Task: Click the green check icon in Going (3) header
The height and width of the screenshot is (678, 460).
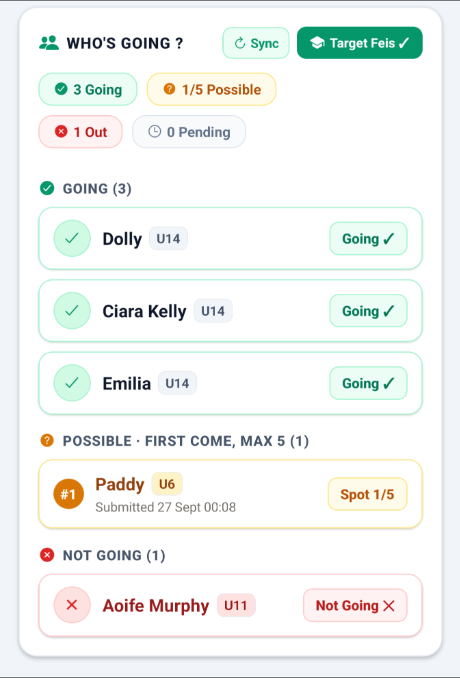Action: [47, 189]
